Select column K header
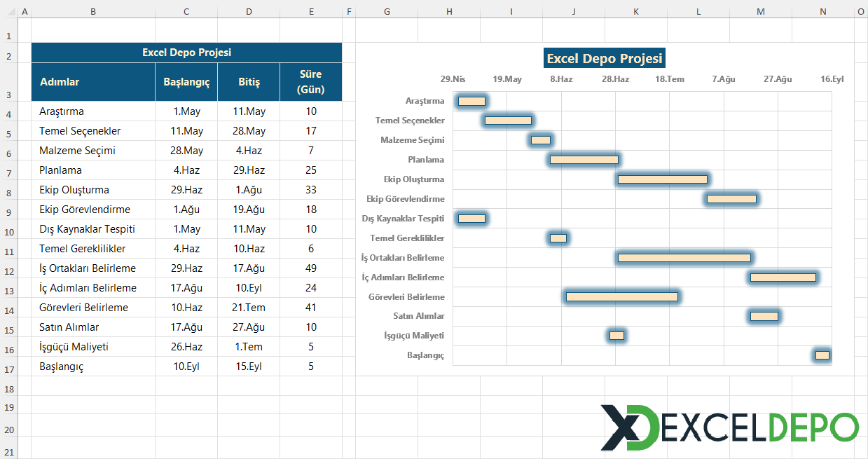The height and width of the screenshot is (459, 868). point(635,11)
